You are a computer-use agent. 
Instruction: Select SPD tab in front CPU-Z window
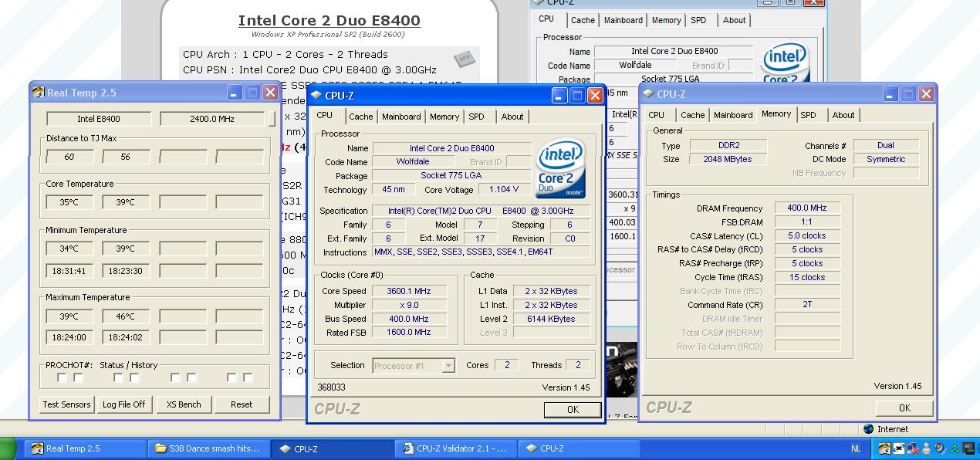coord(477,117)
